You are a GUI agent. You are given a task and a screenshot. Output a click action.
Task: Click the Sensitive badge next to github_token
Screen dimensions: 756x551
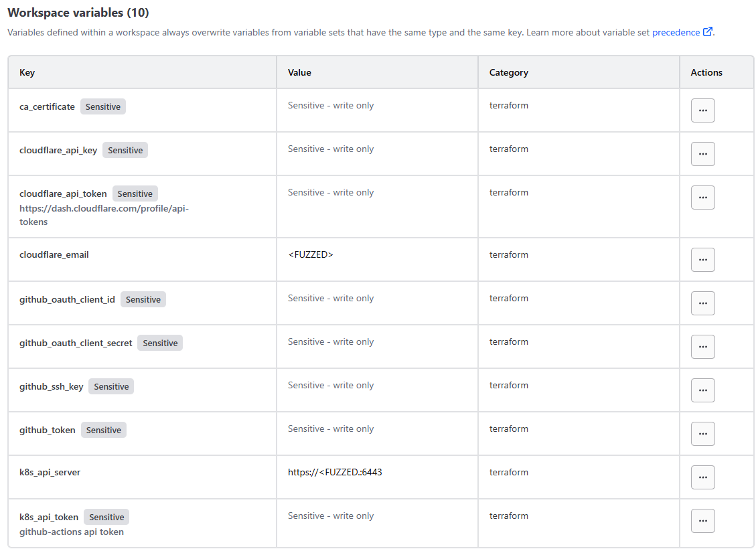click(x=104, y=430)
